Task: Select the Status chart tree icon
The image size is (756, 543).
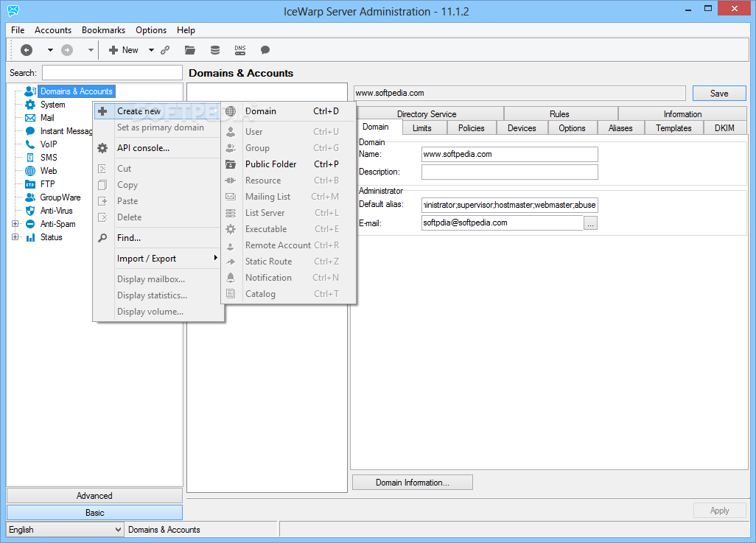Action: [x=30, y=237]
